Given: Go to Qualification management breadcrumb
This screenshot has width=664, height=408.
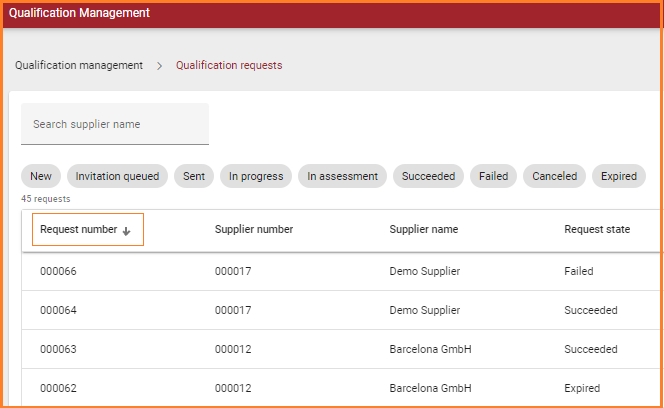Looking at the screenshot, I should tap(79, 66).
